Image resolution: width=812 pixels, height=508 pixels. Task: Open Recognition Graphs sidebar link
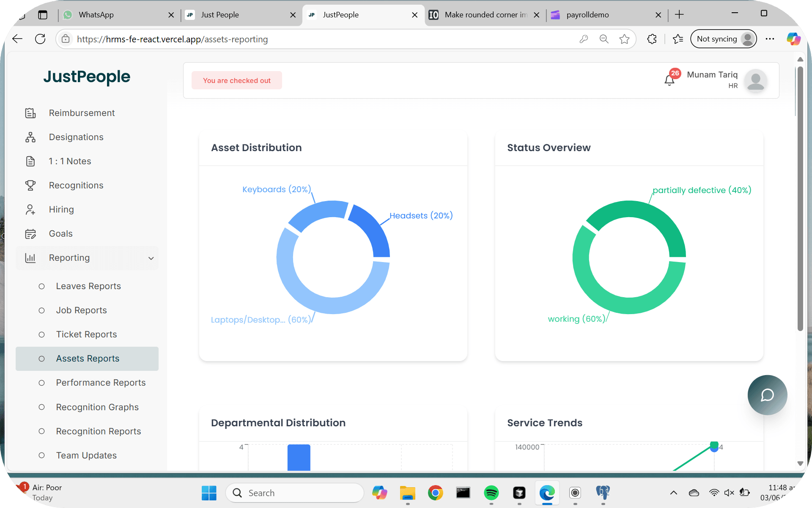(x=97, y=407)
